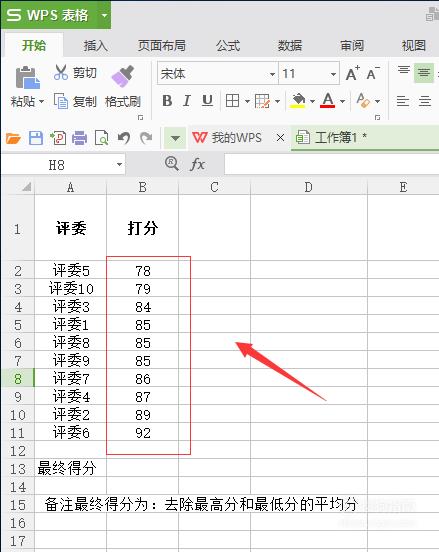Switch to the Insert tab
This screenshot has height=552, width=439.
coord(95,45)
